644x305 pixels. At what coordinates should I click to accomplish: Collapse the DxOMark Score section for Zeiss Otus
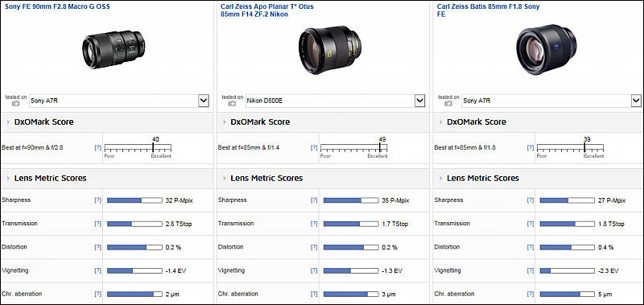pyautogui.click(x=225, y=122)
